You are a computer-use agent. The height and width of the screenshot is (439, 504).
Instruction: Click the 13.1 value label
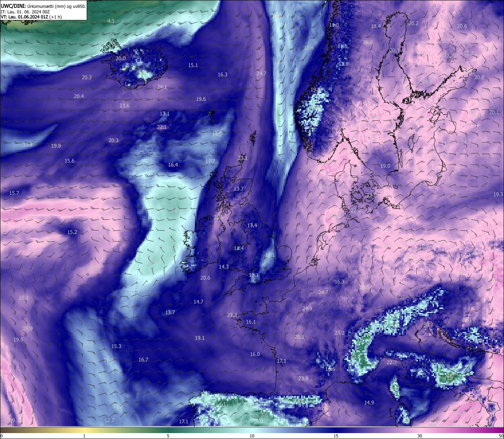tap(165, 113)
